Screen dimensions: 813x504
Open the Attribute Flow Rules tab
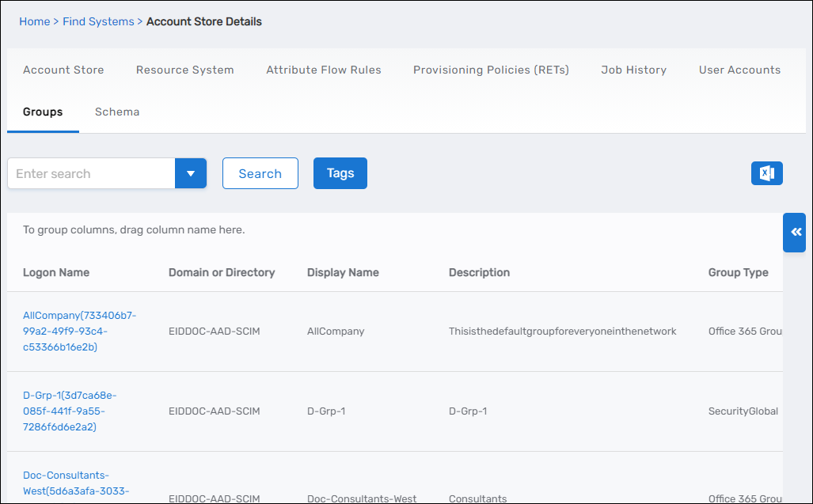tap(323, 70)
